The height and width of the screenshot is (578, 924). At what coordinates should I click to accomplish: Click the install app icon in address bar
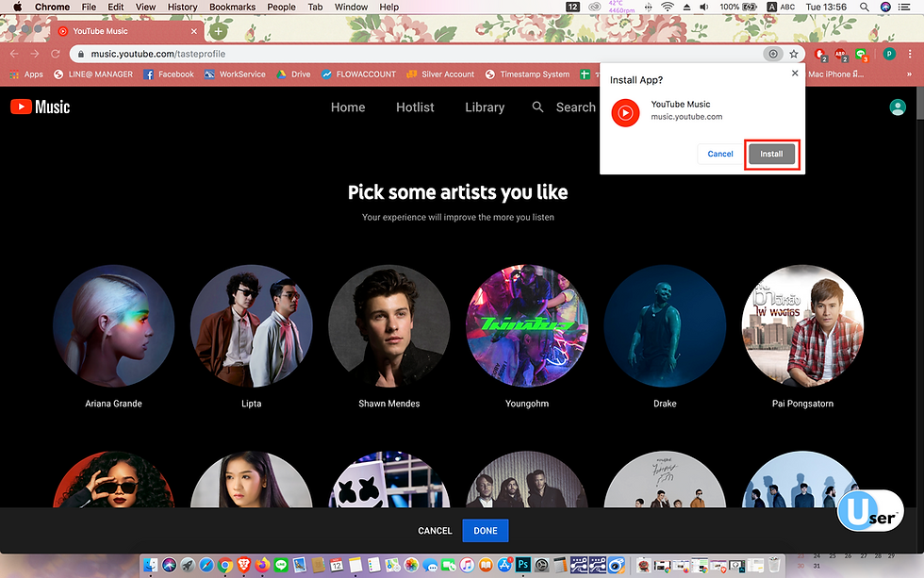[772, 54]
